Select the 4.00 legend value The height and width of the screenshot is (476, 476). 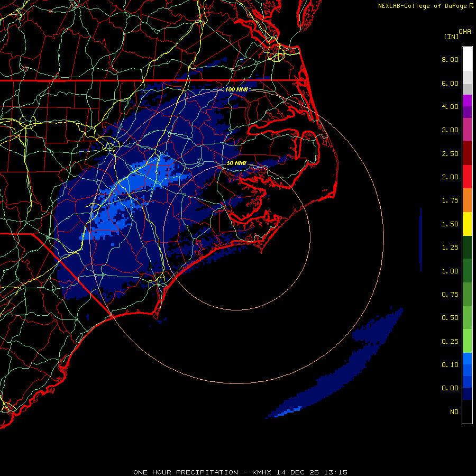(450, 106)
